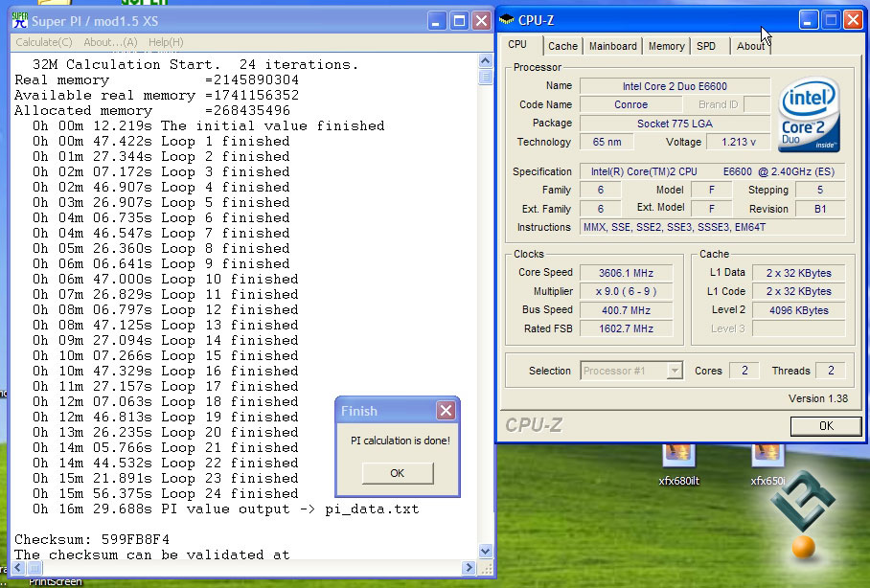Click the Revision value B1
870x588 pixels.
point(820,209)
